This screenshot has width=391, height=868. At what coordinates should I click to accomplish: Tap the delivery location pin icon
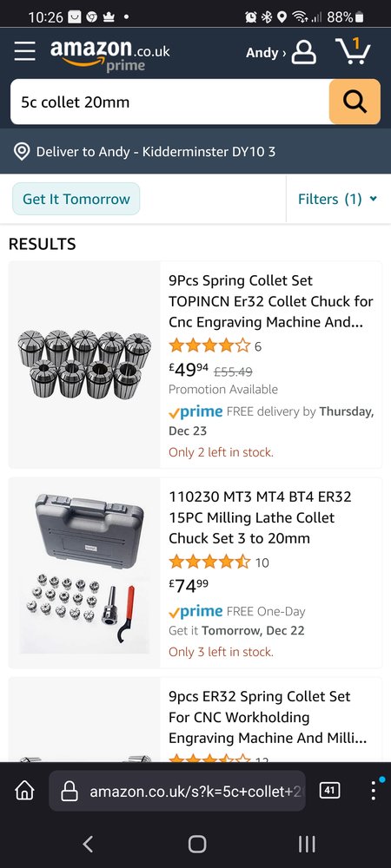[x=21, y=151]
